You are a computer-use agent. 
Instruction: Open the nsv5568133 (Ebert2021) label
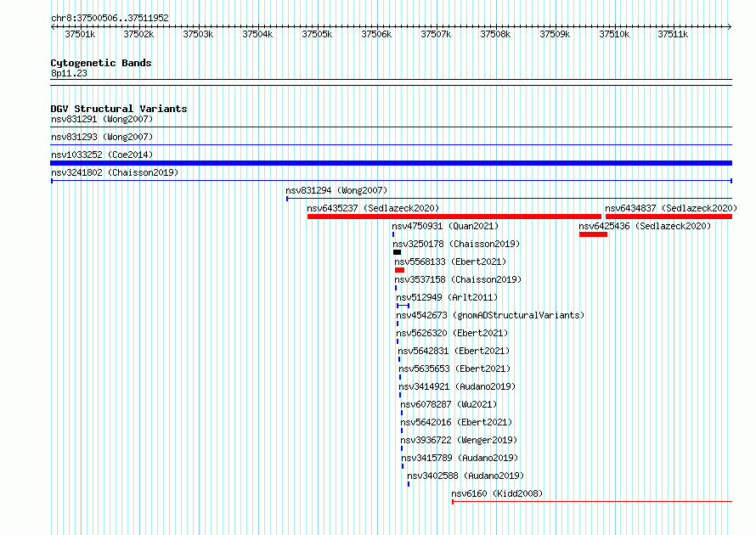[450, 262]
